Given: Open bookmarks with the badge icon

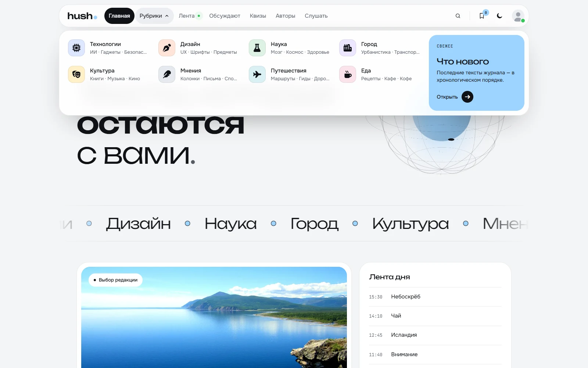Looking at the screenshot, I should click(482, 16).
